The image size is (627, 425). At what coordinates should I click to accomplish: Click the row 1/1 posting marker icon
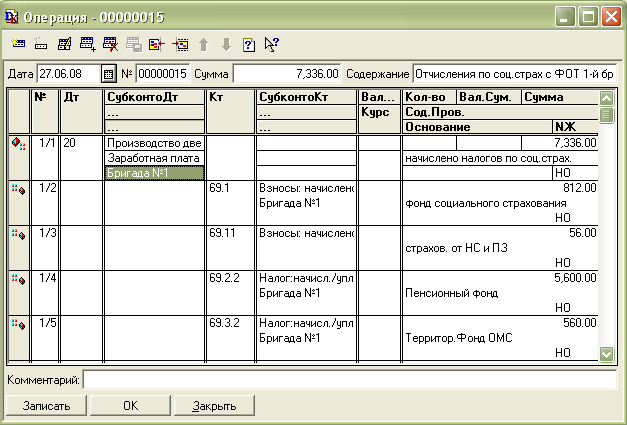click(x=18, y=144)
